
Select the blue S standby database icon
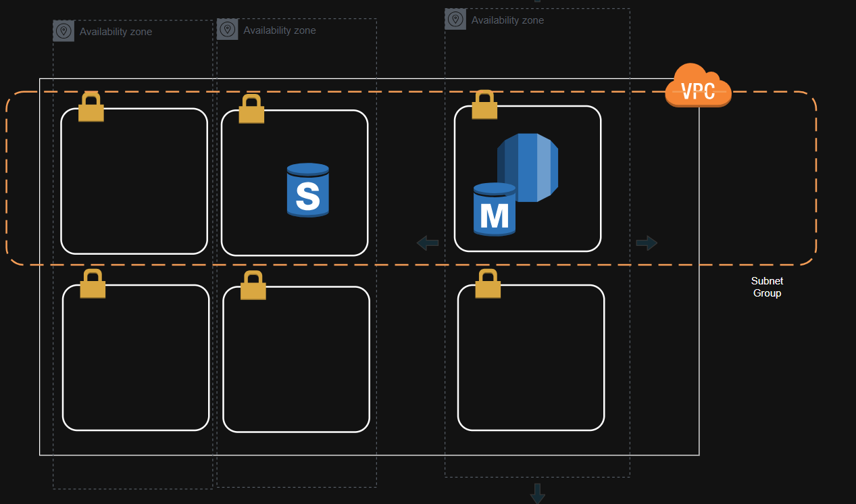[307, 190]
